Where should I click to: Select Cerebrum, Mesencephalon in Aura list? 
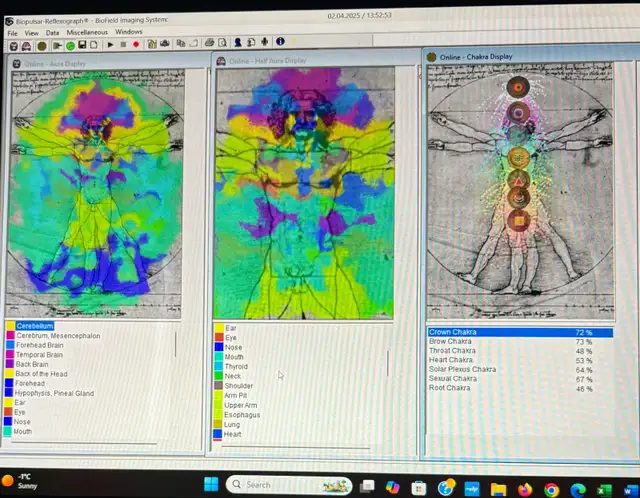(x=58, y=336)
